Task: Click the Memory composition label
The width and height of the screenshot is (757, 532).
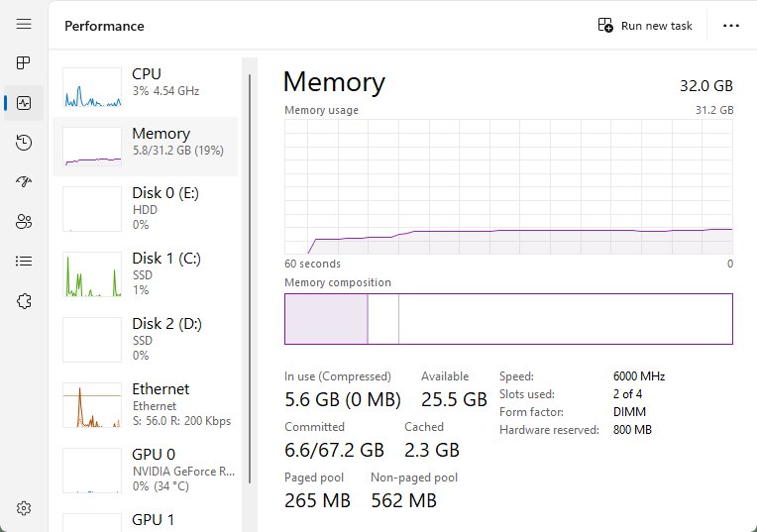Action: pyautogui.click(x=338, y=282)
